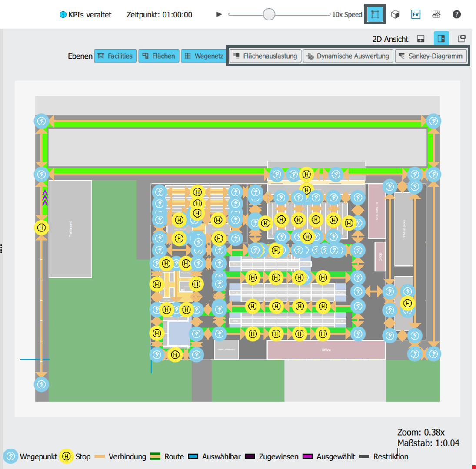This screenshot has width=476, height=469.
Task: Dock the 2D Ansicht panel at the bottom
Action: click(x=421, y=39)
